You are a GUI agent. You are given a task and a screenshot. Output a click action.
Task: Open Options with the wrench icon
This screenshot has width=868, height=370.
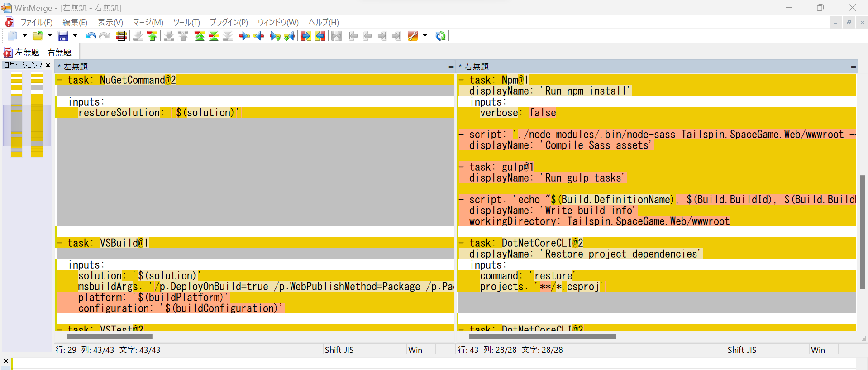pos(413,36)
